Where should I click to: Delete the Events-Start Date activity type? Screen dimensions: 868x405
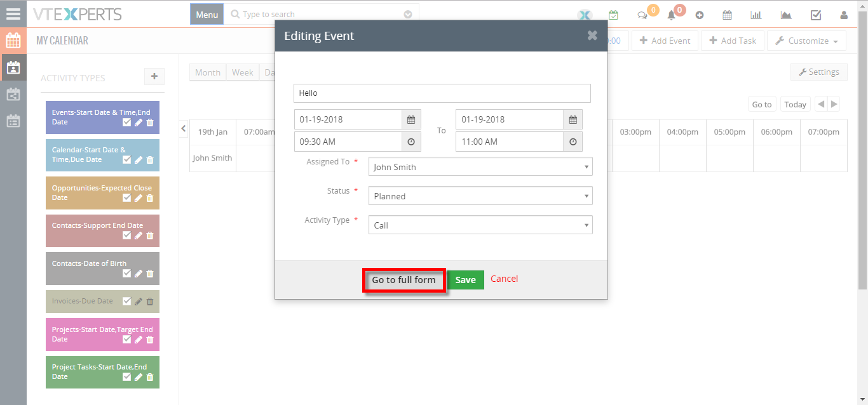(150, 123)
